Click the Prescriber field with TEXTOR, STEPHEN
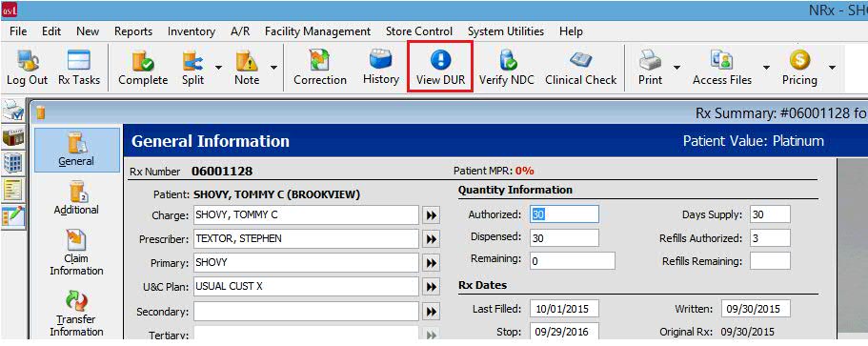Image resolution: width=868 pixels, height=346 pixels. click(x=306, y=239)
